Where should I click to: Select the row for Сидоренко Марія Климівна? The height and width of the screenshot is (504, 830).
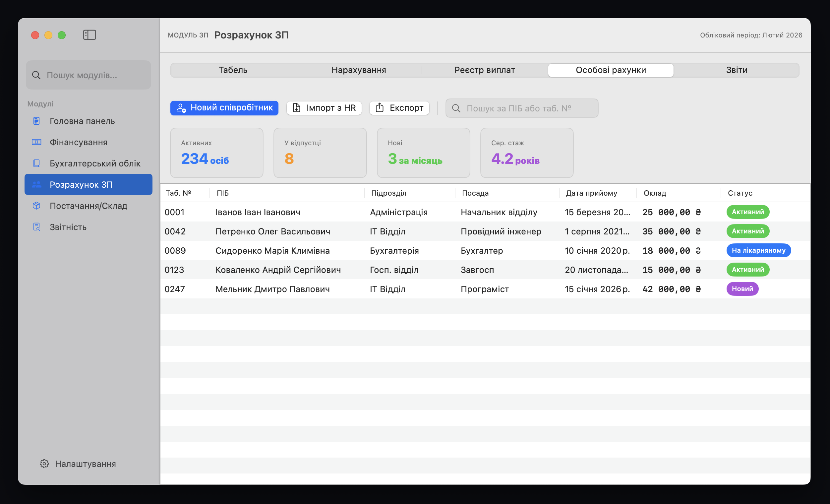(272, 251)
